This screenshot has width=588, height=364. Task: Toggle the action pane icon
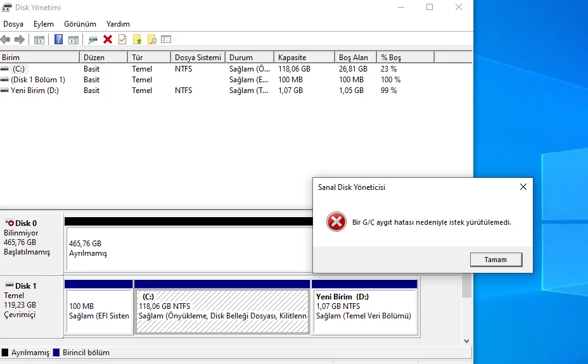73,40
